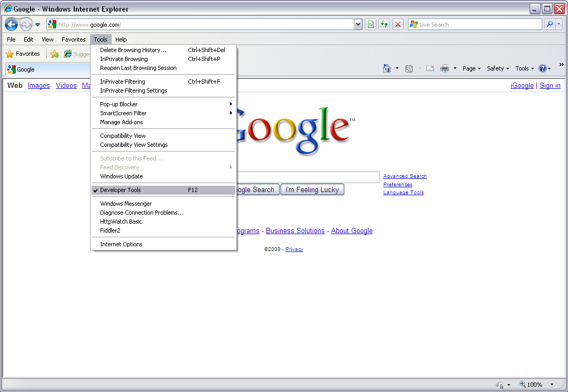Viewport: 568px width, 392px height.
Task: Open the recent pages dropdown arrow
Action: 38,25
